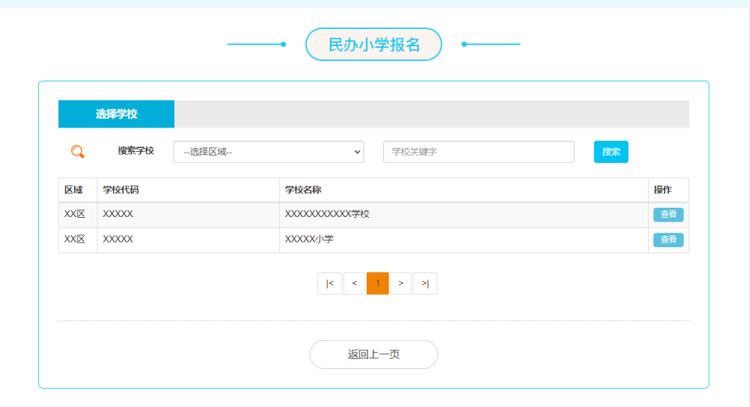Go to first page with |< button

pos(330,284)
